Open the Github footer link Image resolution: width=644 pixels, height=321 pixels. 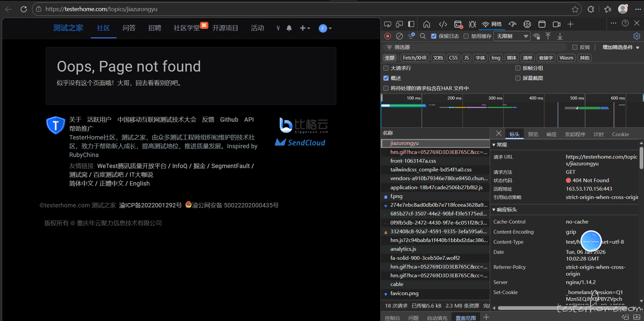229,120
